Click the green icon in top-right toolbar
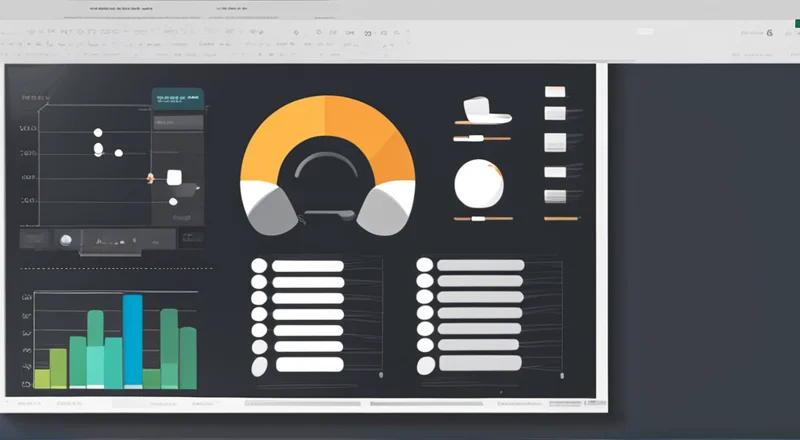Screen dimensions: 800x440 (768, 33)
